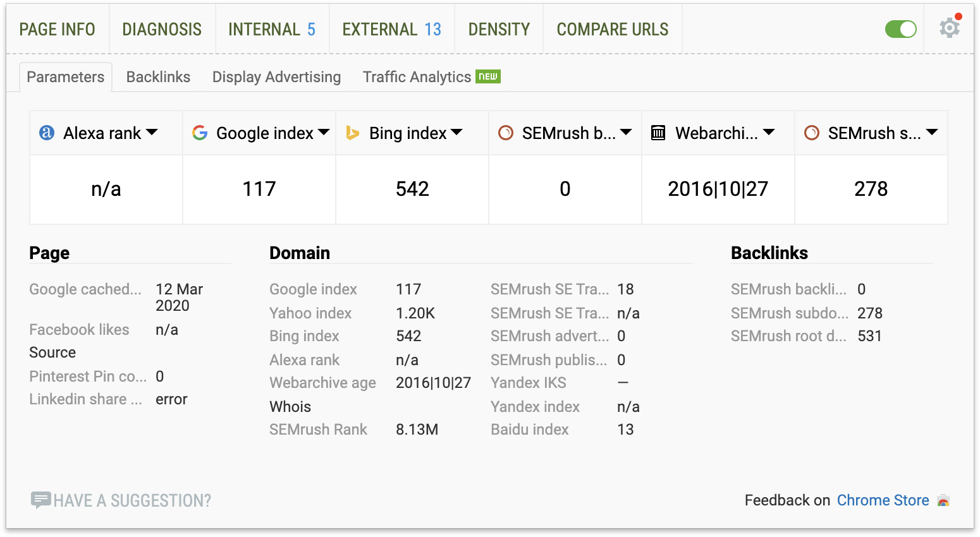The width and height of the screenshot is (980, 537).
Task: Open the Chrome Store feedback link
Action: (x=883, y=500)
